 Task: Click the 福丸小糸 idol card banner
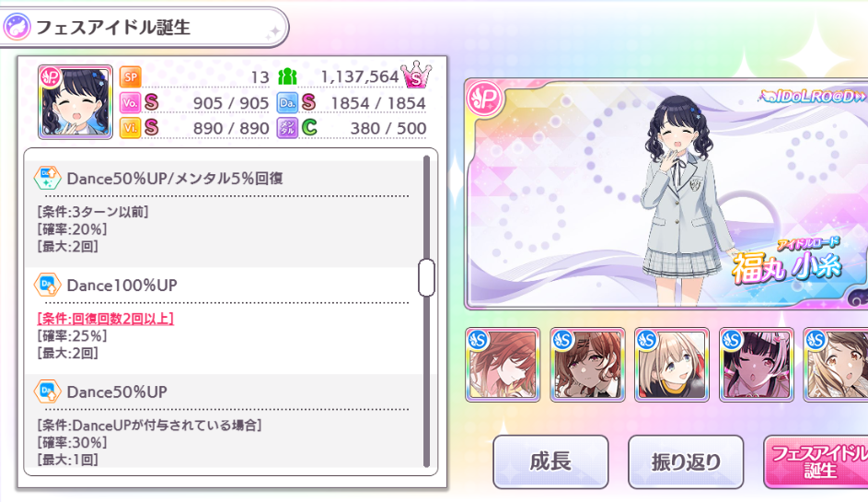(x=665, y=194)
